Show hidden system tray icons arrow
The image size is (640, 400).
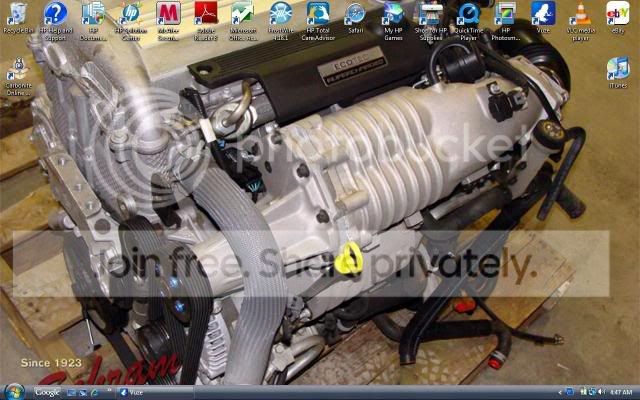pyautogui.click(x=560, y=393)
